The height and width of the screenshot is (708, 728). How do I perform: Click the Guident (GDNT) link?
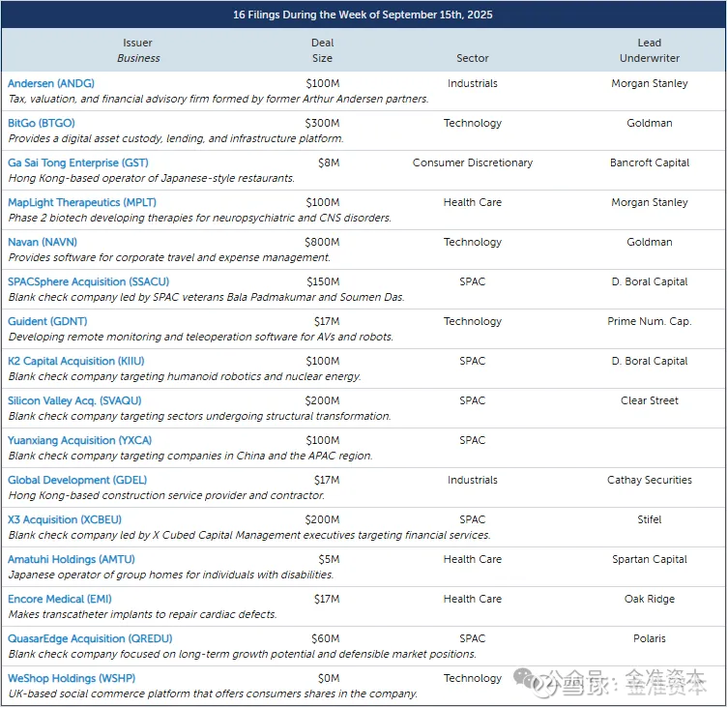tap(47, 321)
